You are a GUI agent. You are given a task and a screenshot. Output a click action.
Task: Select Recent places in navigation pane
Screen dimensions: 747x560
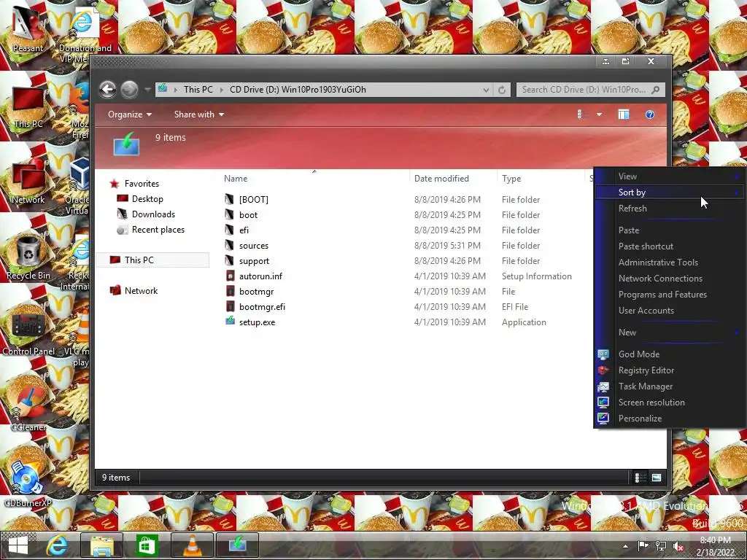(x=158, y=230)
